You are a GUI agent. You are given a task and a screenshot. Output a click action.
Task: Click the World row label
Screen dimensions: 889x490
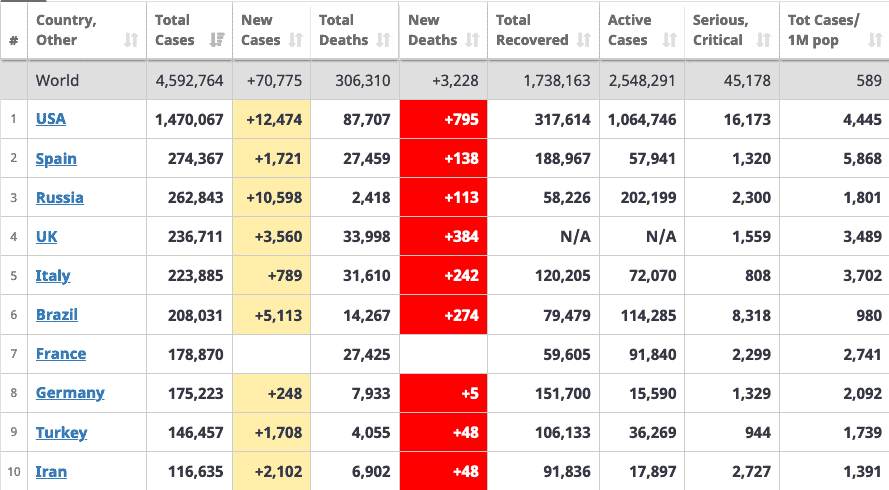point(57,81)
